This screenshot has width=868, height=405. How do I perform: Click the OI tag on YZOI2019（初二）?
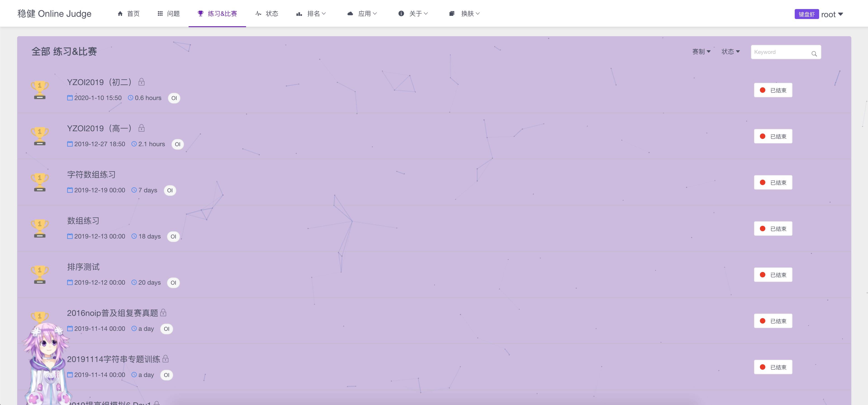click(174, 98)
